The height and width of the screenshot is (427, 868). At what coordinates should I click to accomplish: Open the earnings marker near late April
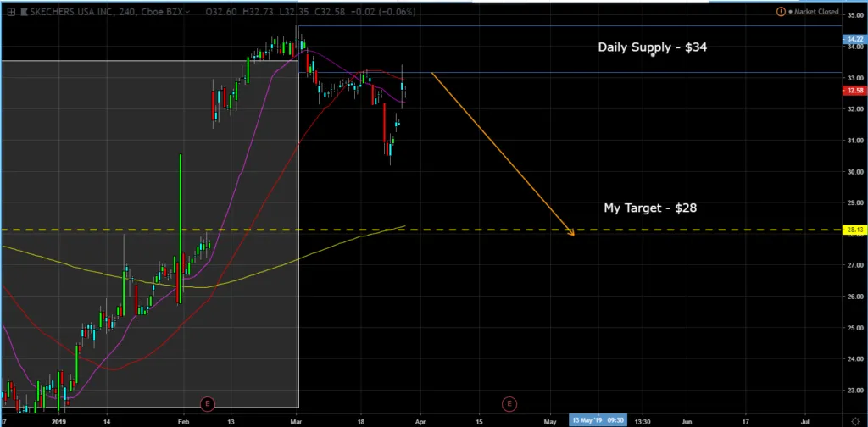click(509, 404)
